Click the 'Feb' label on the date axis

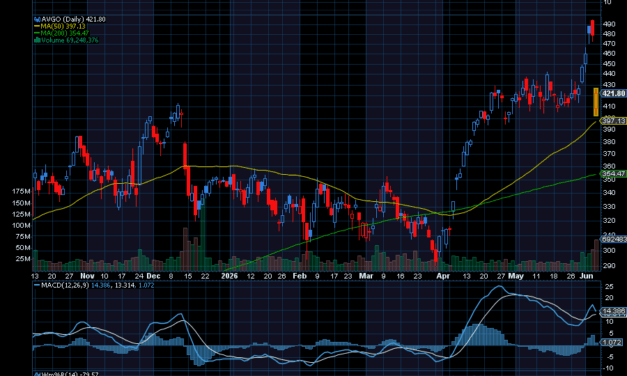pos(300,276)
